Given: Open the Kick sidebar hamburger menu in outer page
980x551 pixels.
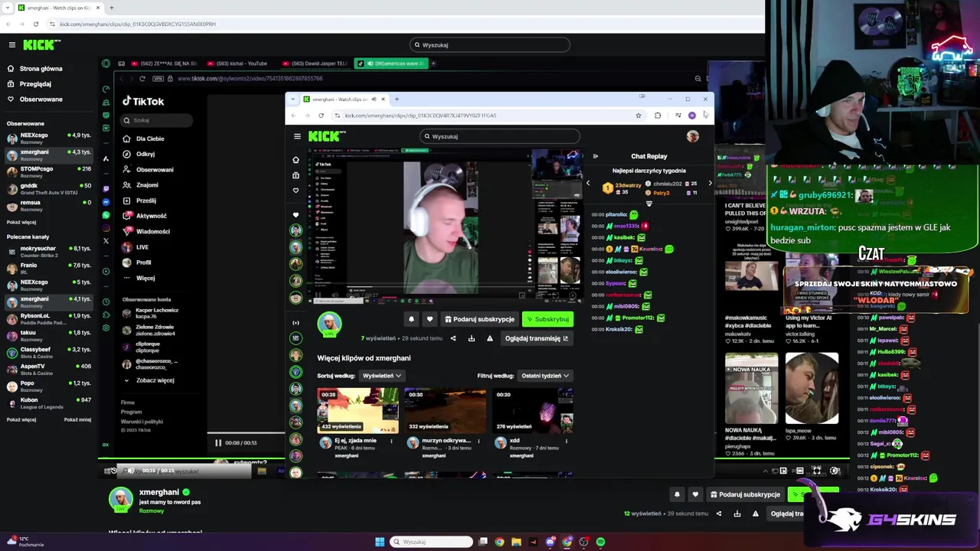Looking at the screenshot, I should 11,45.
